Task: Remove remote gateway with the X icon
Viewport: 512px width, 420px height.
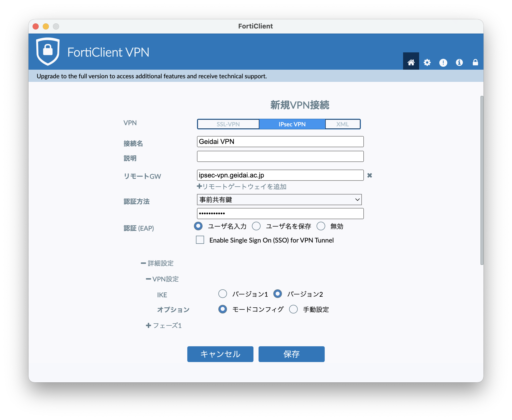Action: (369, 175)
